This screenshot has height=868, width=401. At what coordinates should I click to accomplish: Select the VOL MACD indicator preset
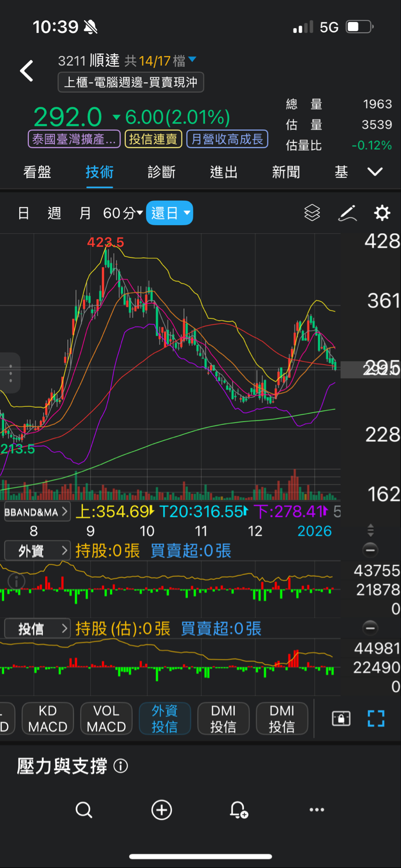106,719
